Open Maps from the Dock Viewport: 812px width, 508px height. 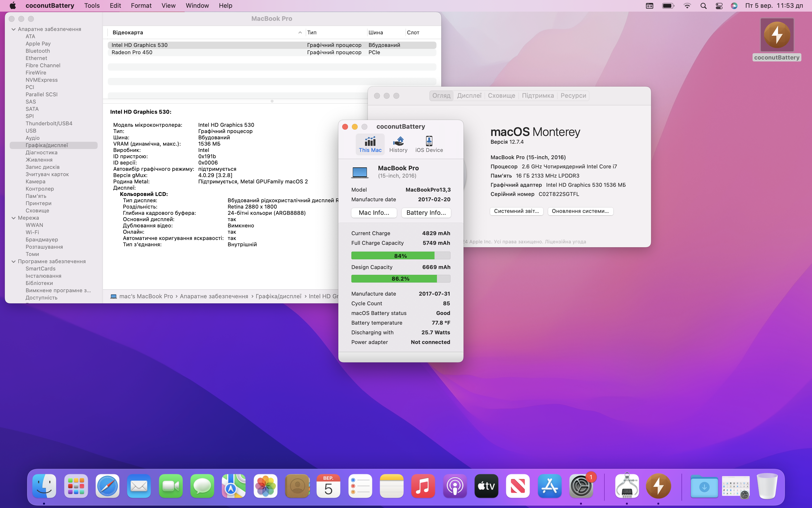pyautogui.click(x=233, y=486)
